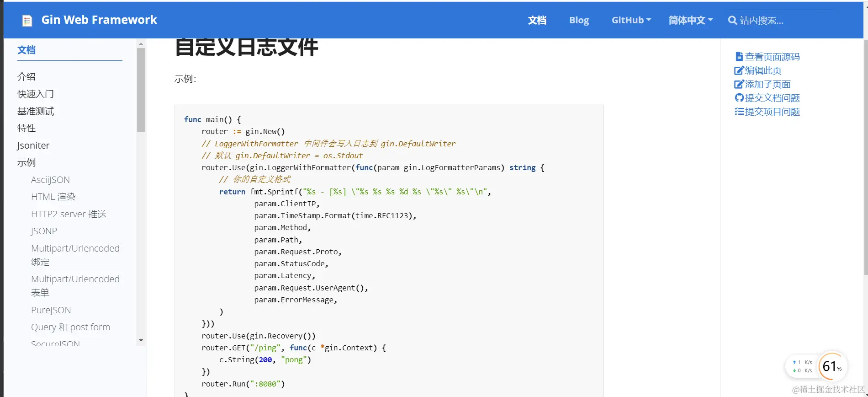Click the 'param.ClientIP,' code line
Screen dimensions: 868x397
tap(287, 204)
